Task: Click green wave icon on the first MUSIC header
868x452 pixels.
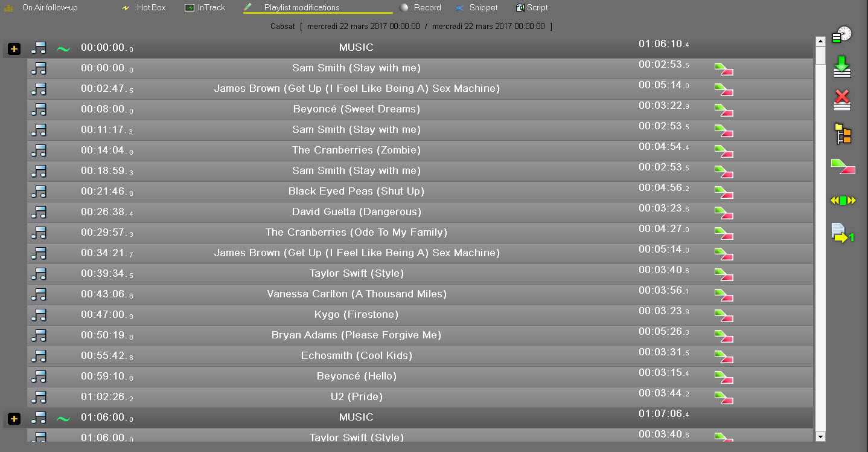Action: (x=63, y=48)
